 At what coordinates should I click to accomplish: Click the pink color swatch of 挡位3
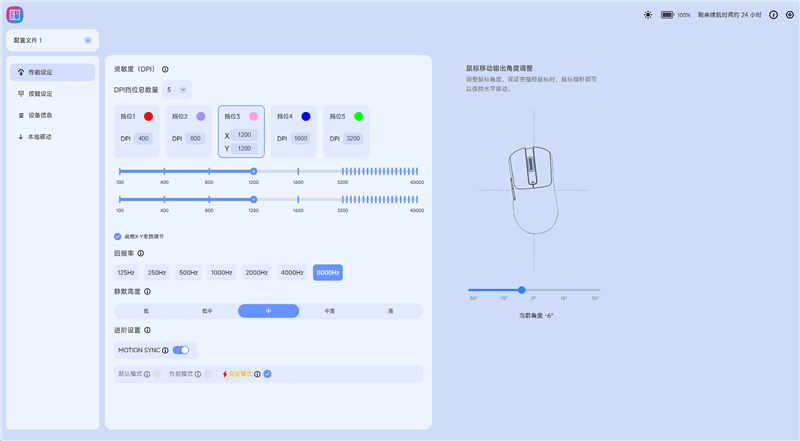[x=254, y=116]
